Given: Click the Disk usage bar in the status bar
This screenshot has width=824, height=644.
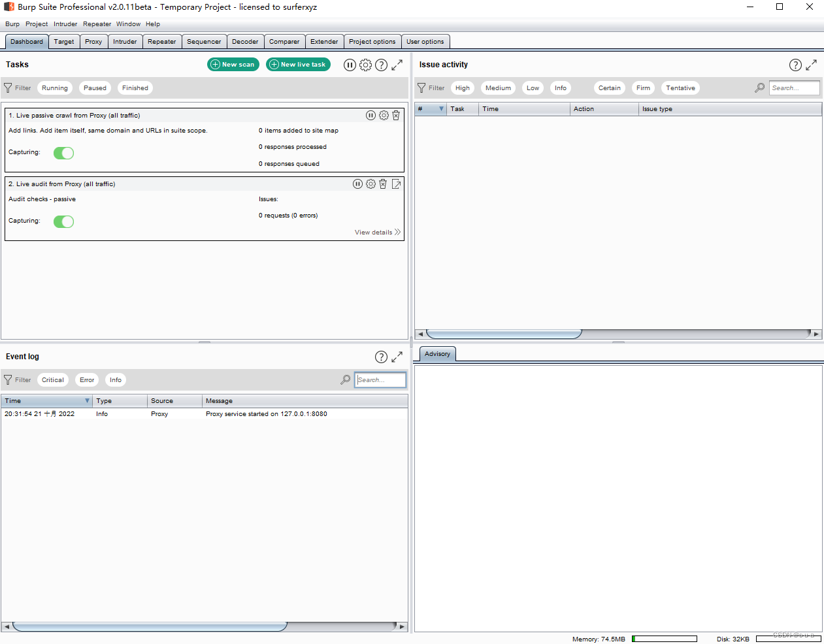Looking at the screenshot, I should pos(788,639).
